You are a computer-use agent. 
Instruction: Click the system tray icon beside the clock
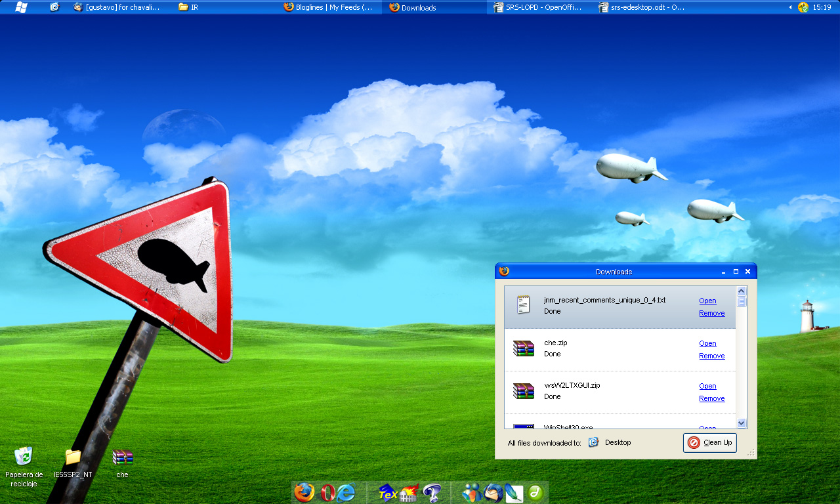tap(803, 7)
